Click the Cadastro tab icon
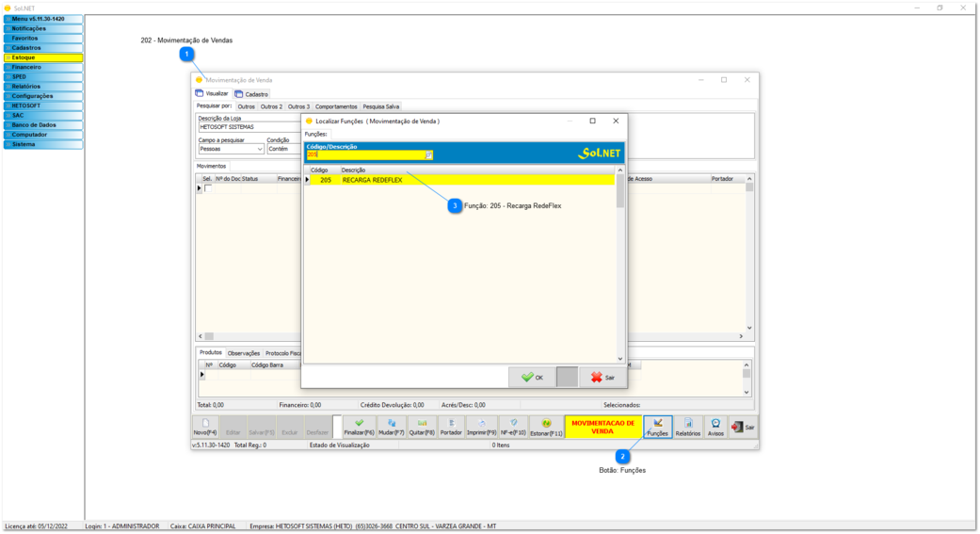This screenshot has height=534, width=980. [x=239, y=94]
